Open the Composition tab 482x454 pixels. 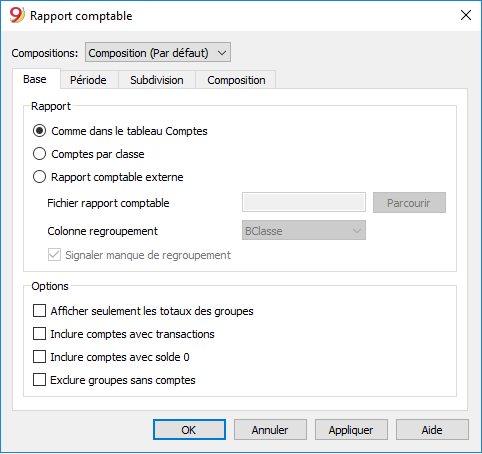(236, 80)
